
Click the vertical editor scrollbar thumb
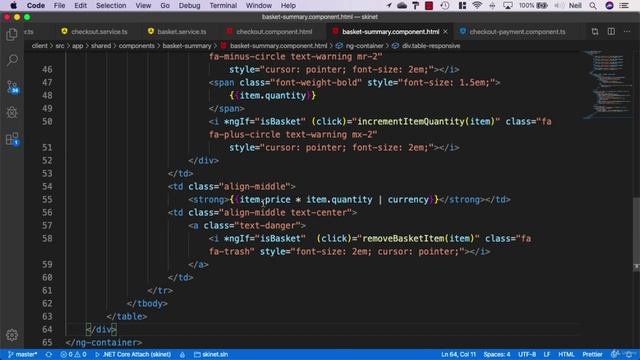click(x=636, y=233)
